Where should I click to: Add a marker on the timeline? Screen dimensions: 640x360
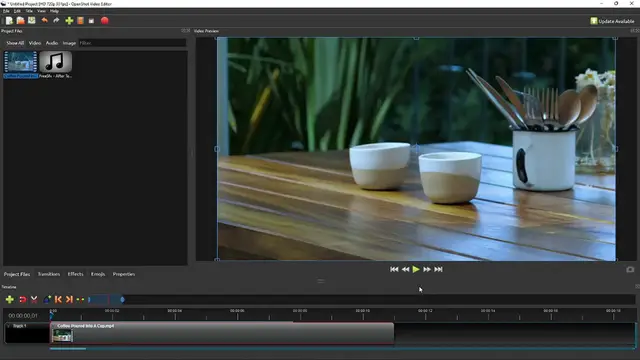pos(47,300)
